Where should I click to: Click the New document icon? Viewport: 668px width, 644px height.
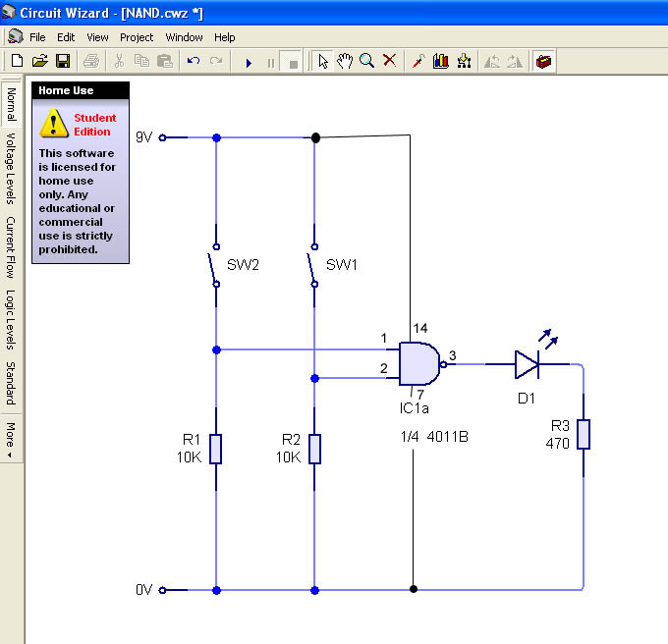click(17, 61)
